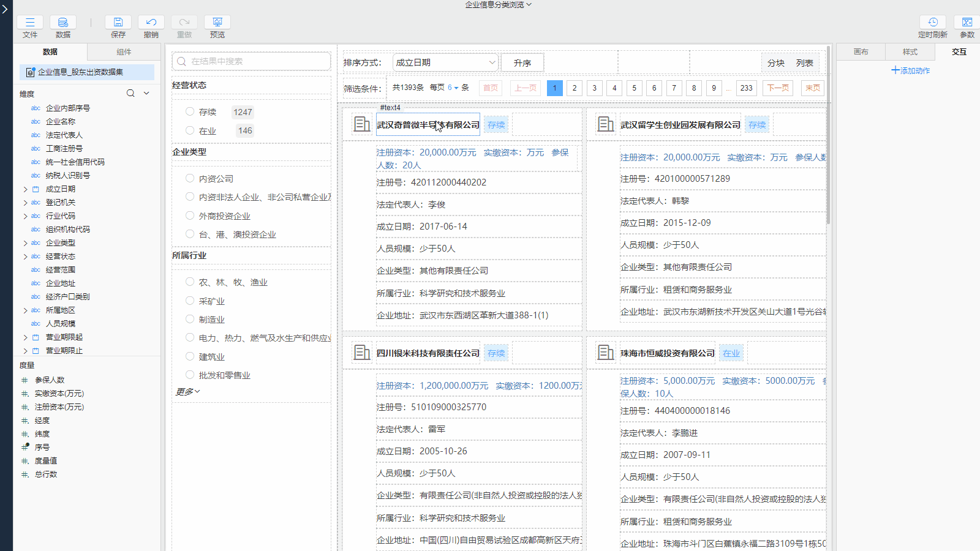Click the 保存 (Save) icon
Viewport: 980px width, 551px height.
point(118,23)
